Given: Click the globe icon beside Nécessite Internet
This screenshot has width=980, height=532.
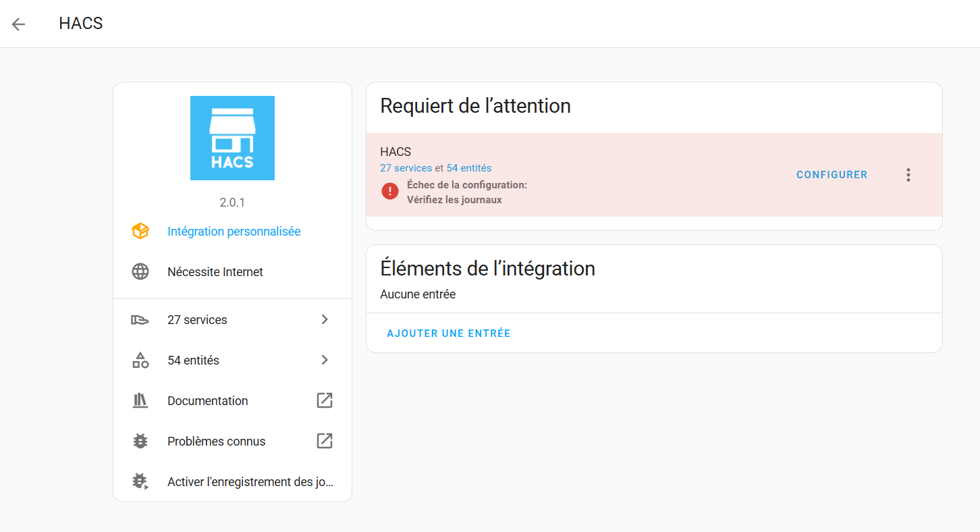Looking at the screenshot, I should 140,272.
